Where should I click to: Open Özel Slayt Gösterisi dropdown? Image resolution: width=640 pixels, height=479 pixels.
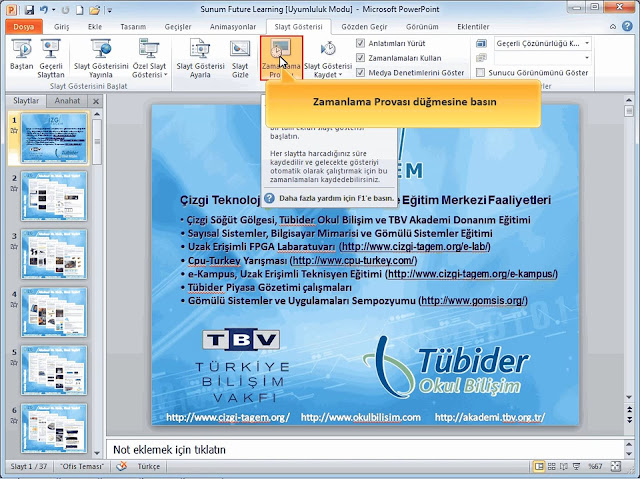click(x=149, y=58)
